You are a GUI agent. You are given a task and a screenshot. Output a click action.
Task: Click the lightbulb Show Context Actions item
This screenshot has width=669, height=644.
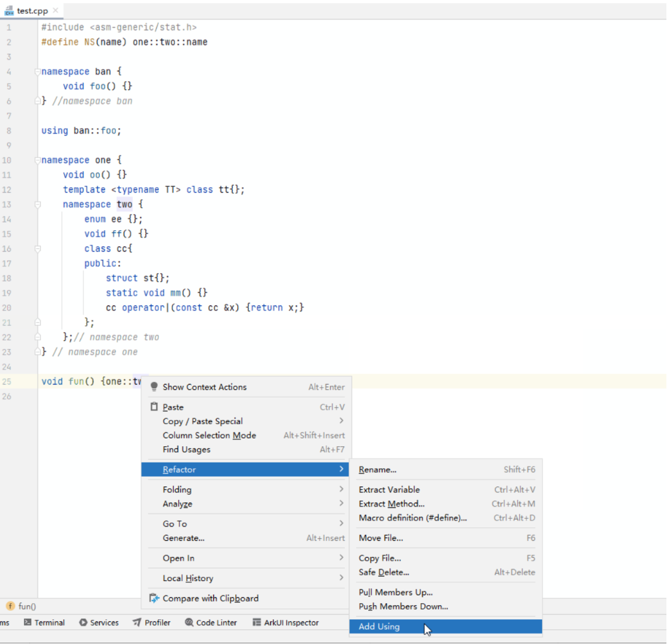point(204,387)
